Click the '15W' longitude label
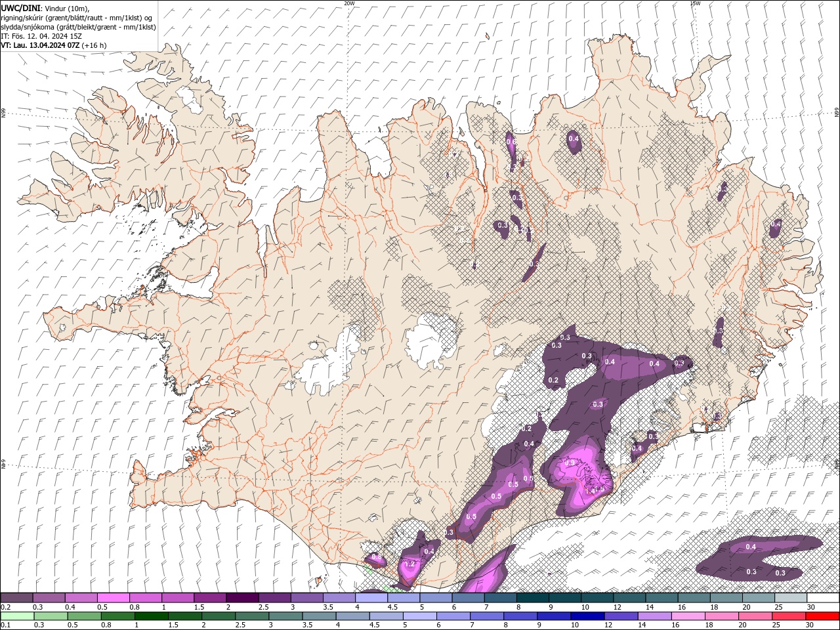 pyautogui.click(x=695, y=3)
